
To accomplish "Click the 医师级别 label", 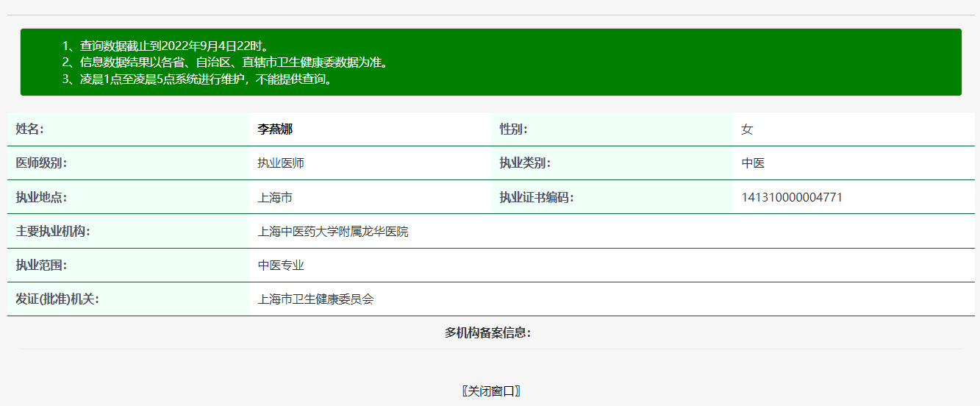I will point(41,163).
